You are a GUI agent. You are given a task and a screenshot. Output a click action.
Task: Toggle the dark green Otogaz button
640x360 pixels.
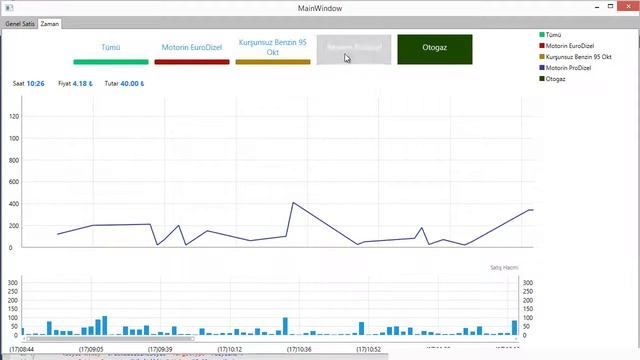tap(435, 50)
